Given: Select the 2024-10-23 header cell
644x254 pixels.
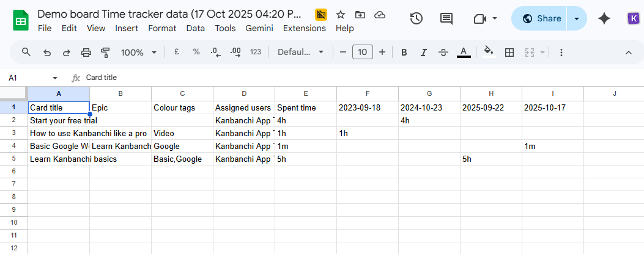Looking at the screenshot, I should click(x=429, y=107).
